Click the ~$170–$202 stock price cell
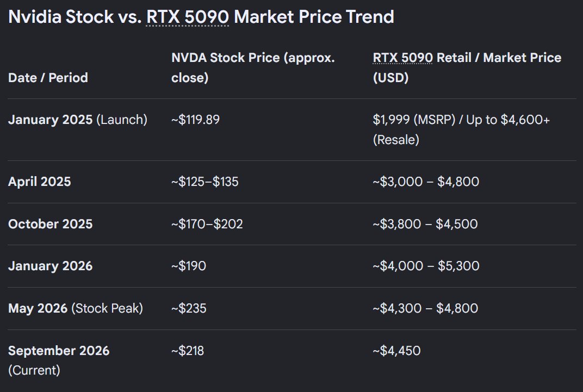583x392 pixels. [207, 224]
